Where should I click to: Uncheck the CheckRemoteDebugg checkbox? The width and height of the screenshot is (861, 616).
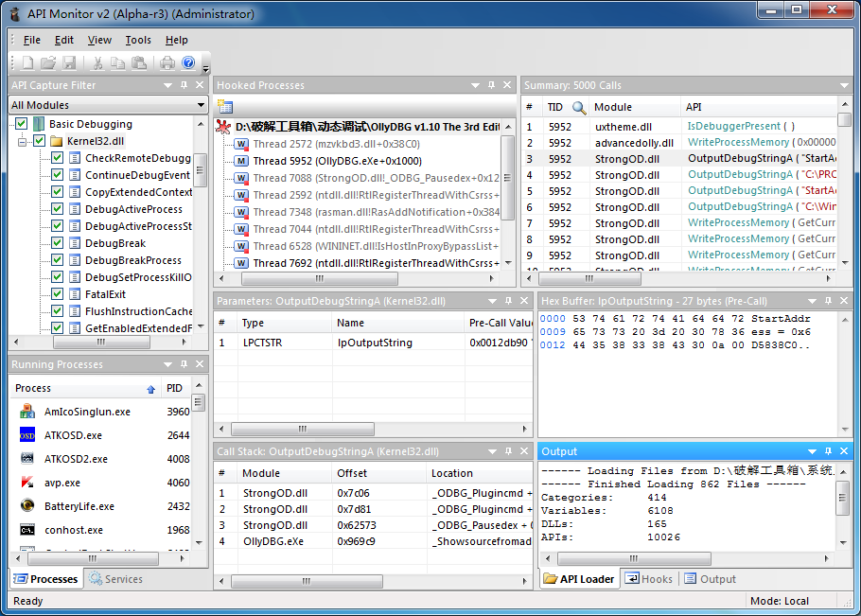point(57,158)
